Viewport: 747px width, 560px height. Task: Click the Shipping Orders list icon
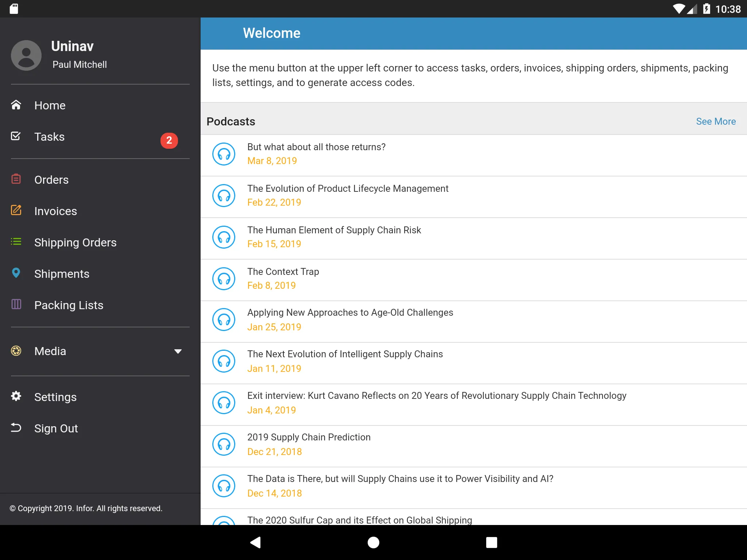(x=16, y=242)
